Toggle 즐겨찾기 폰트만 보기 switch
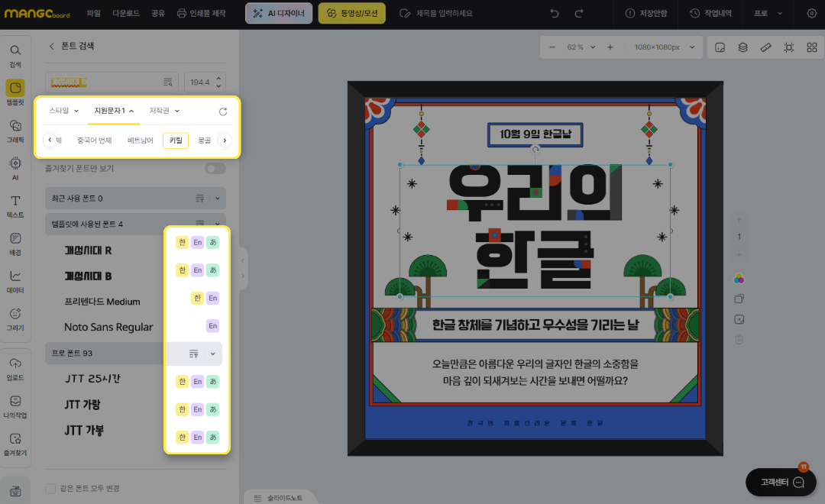The height and width of the screenshot is (504, 825). (215, 168)
